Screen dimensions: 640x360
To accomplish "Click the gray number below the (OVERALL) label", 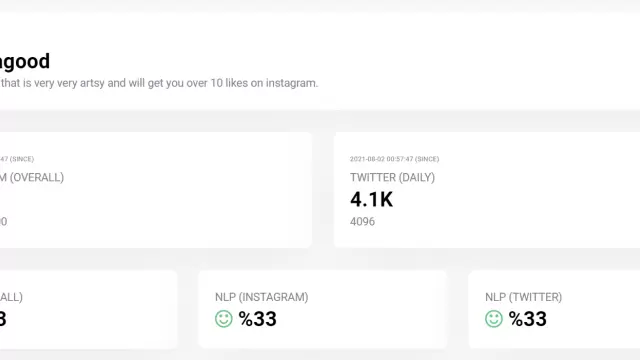I will (3, 222).
